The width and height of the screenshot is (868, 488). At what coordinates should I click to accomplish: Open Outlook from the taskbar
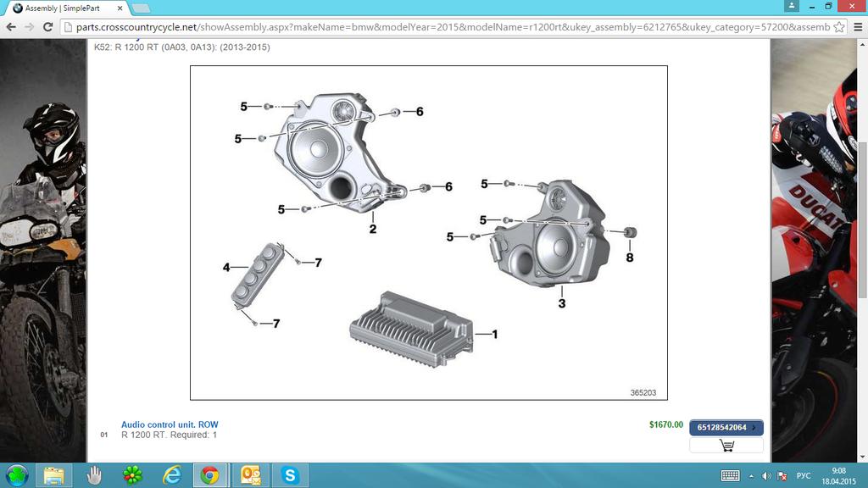(251, 475)
